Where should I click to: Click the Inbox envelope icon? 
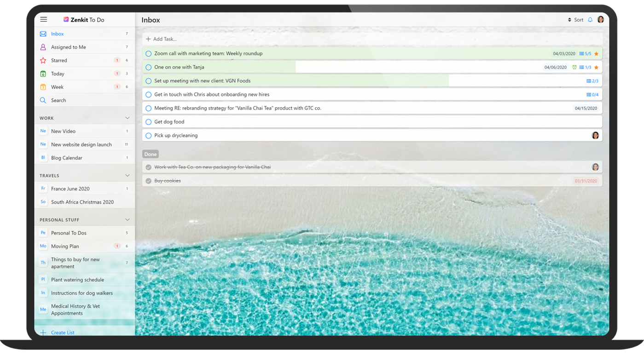point(43,33)
